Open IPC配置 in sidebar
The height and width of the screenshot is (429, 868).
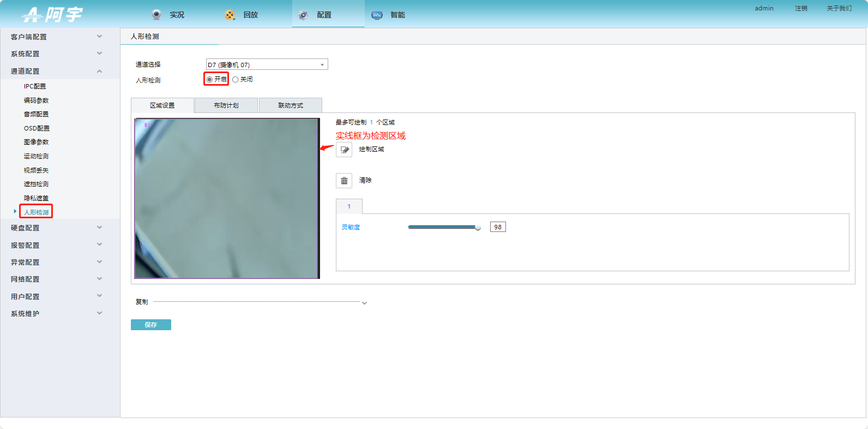(x=35, y=86)
